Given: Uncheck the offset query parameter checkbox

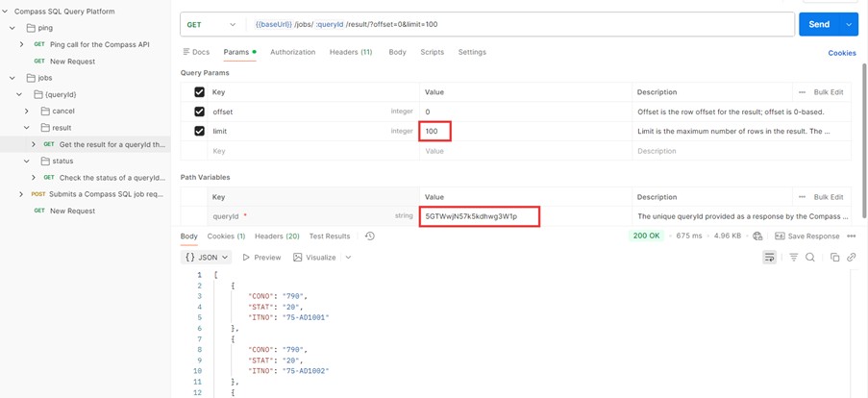Looking at the screenshot, I should [x=199, y=112].
